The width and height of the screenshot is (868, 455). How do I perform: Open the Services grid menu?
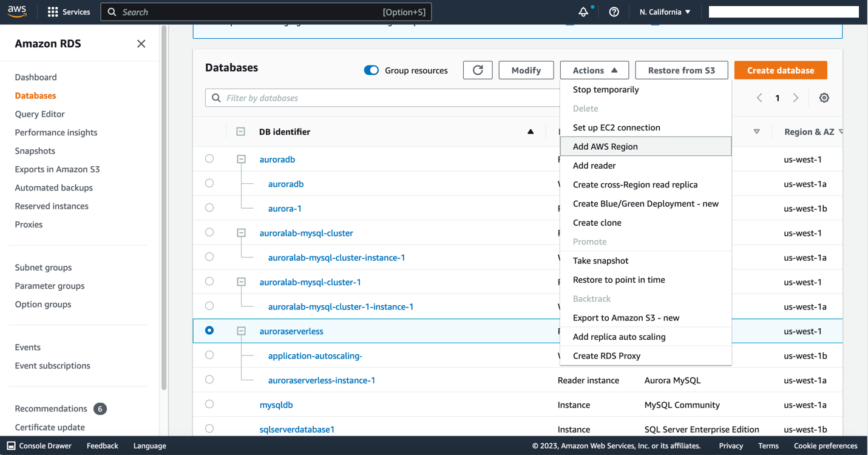[x=69, y=12]
